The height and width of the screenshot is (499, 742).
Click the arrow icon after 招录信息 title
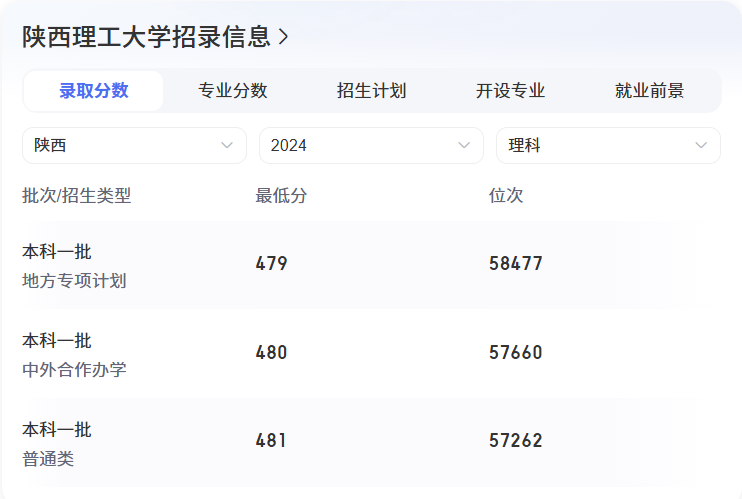[x=283, y=37]
